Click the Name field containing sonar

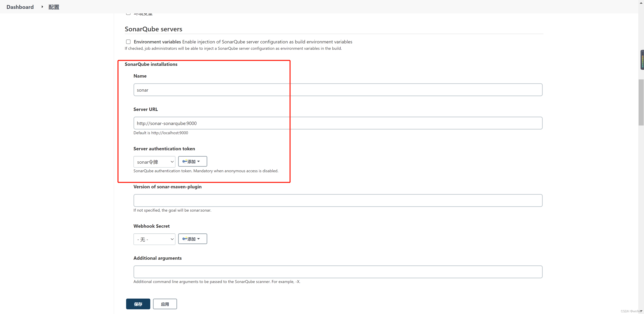point(338,90)
